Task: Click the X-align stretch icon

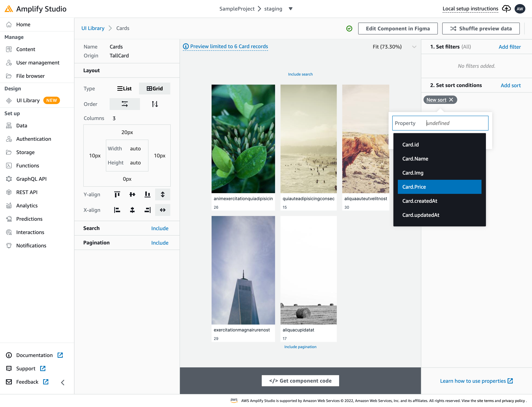Action: [163, 210]
